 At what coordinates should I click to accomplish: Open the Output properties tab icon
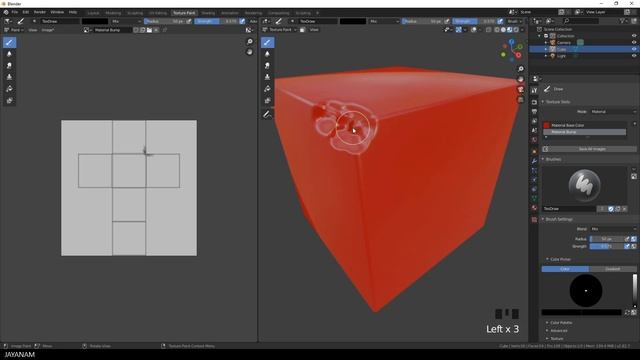pos(534,112)
